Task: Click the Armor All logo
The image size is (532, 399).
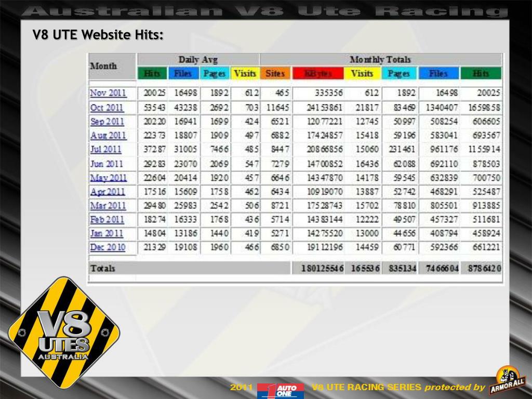Action: click(508, 380)
